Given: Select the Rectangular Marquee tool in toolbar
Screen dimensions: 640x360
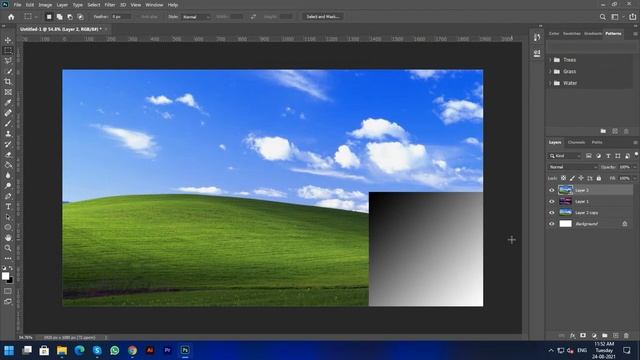Looking at the screenshot, I should [8, 50].
